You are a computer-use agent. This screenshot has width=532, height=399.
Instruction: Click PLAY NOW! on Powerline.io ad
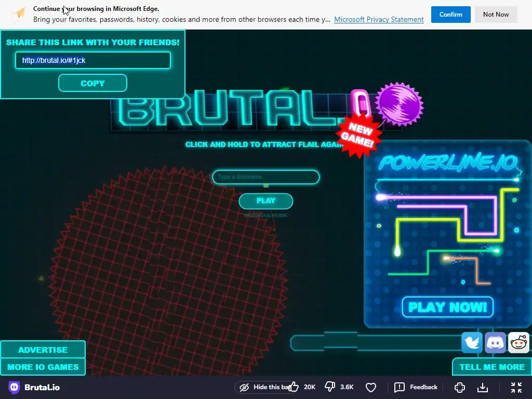(x=447, y=307)
